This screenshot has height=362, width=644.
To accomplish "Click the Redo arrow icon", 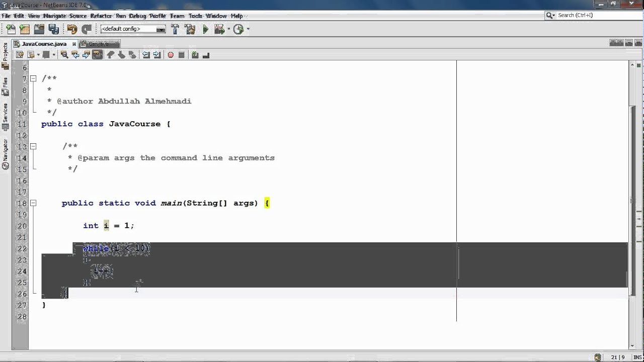I will (87, 29).
